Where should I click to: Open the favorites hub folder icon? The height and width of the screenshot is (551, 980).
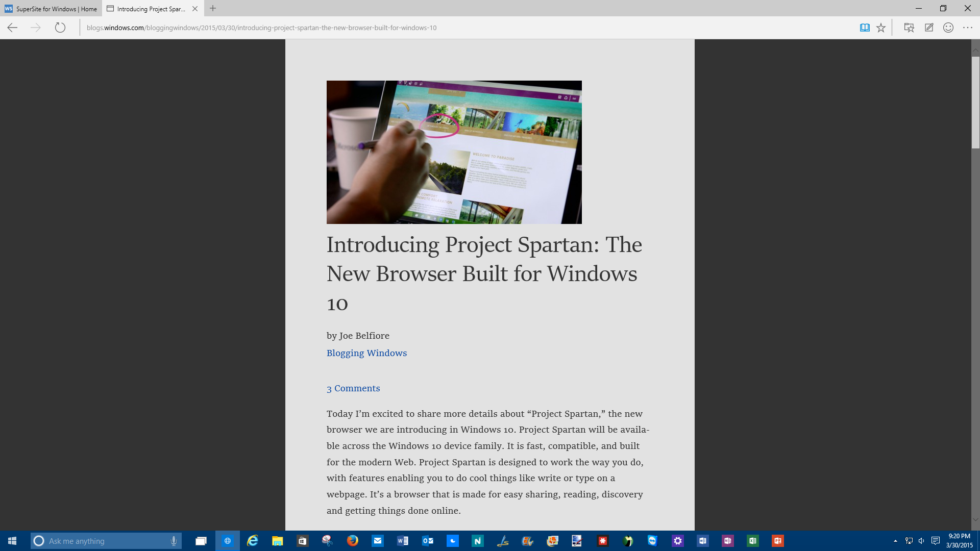click(909, 28)
